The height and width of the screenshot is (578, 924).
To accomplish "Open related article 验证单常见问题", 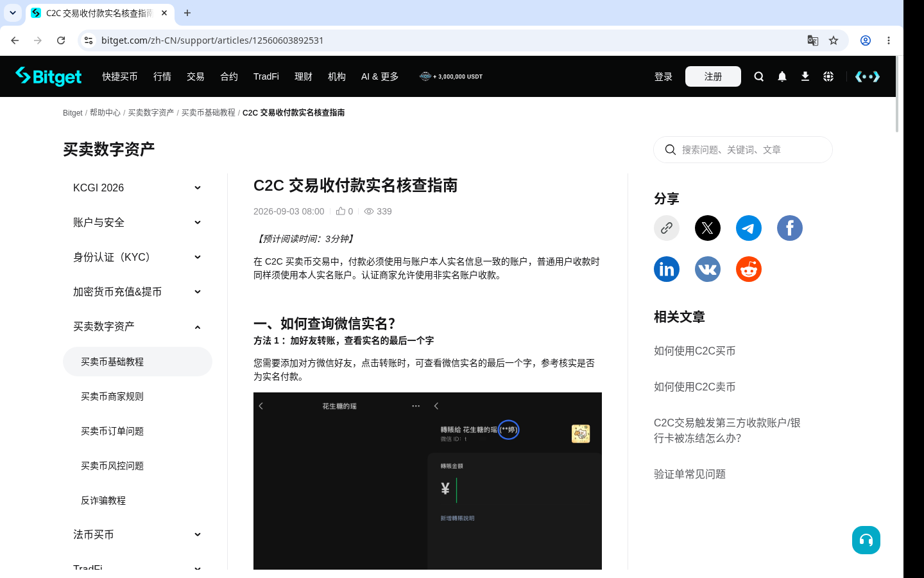I will [x=690, y=474].
